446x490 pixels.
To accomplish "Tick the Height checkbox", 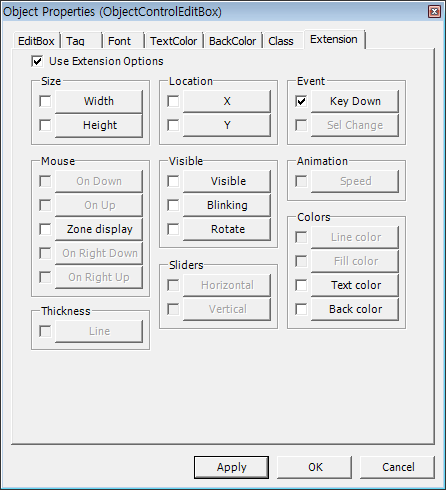I will point(45,125).
